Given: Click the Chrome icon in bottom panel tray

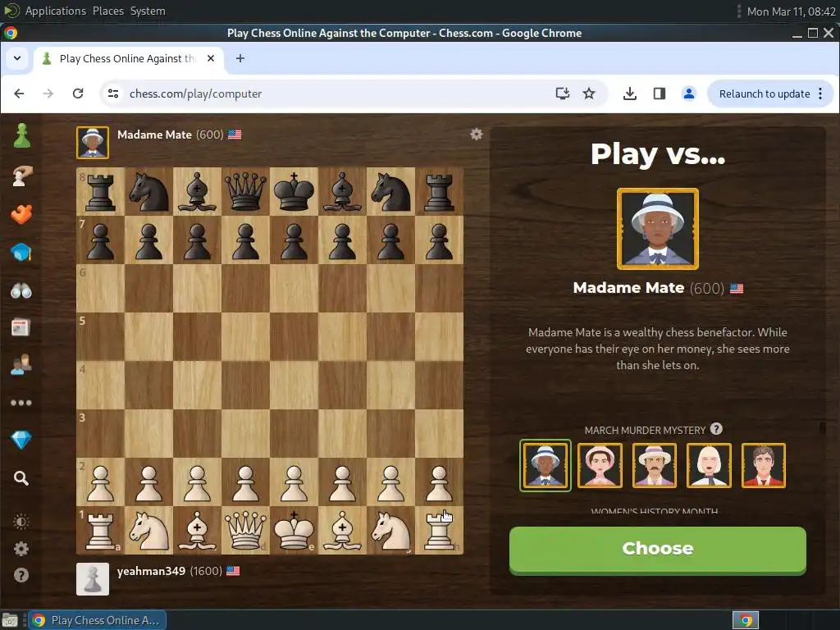Looking at the screenshot, I should pos(746,620).
